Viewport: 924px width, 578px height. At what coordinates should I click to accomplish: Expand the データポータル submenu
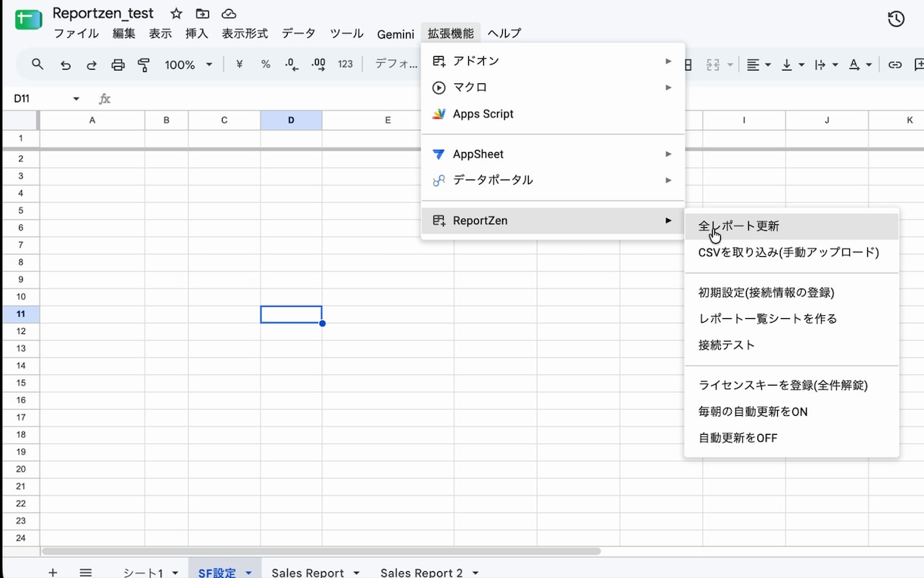[x=553, y=180]
